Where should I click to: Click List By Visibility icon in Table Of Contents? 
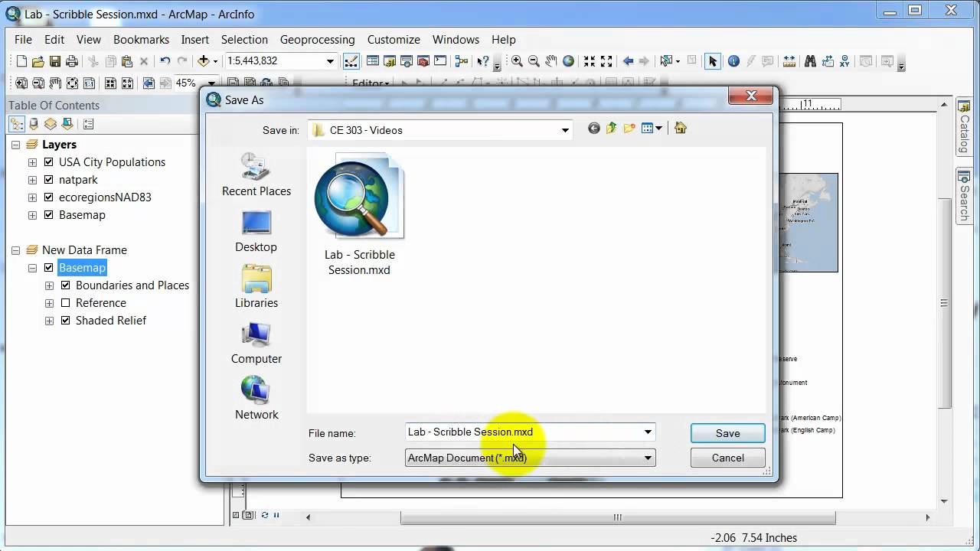point(51,124)
